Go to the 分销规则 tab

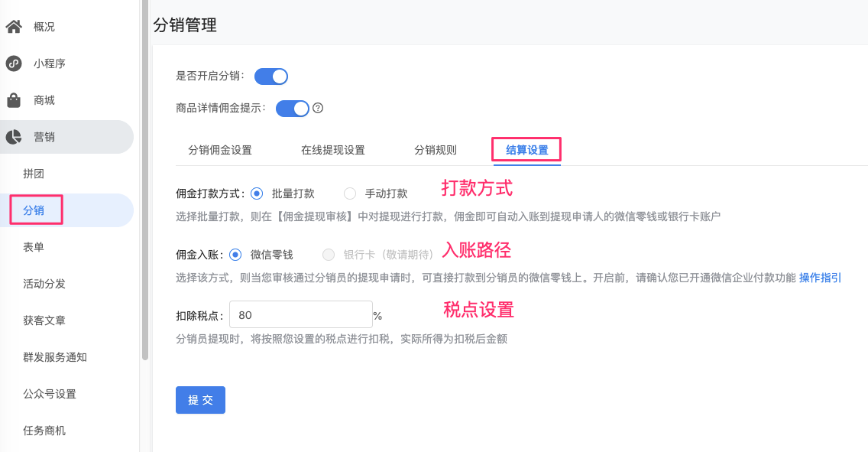coord(436,150)
